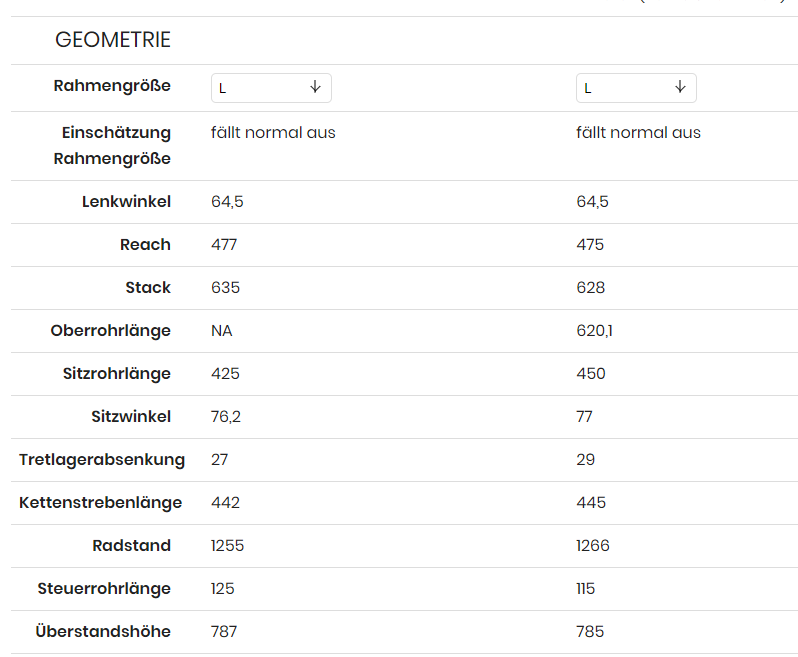
Task: Select the Rahmengröße row label
Action: [112, 86]
